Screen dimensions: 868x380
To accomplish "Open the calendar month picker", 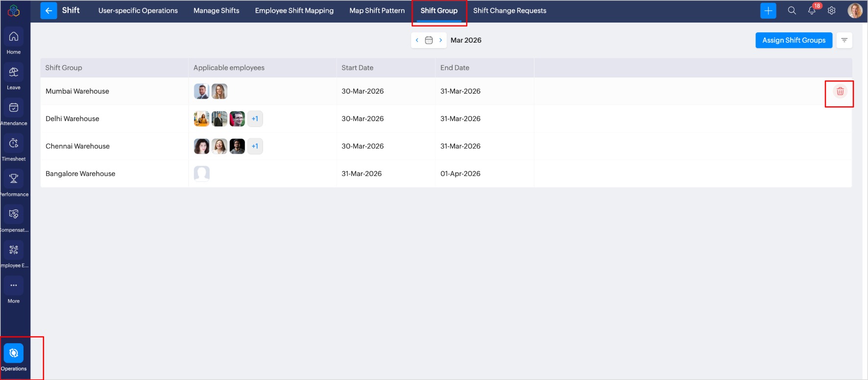I will point(429,40).
